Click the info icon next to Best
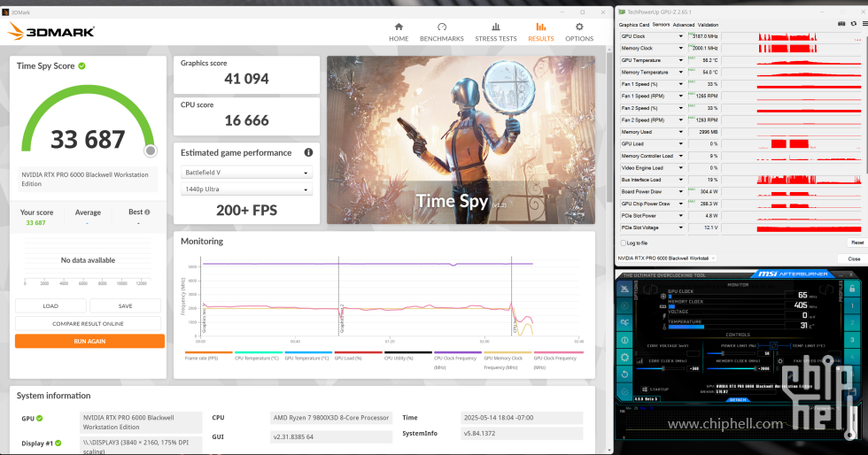 (147, 212)
